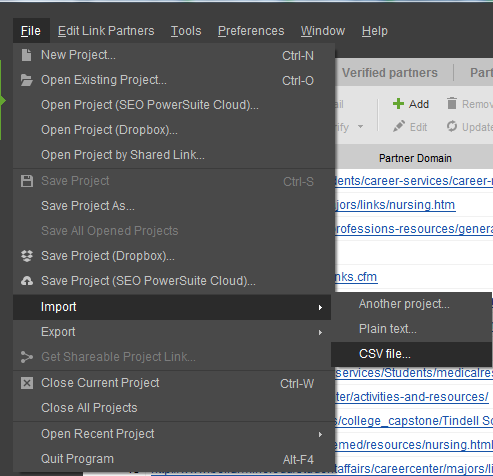Click the green plus Add icon

pos(398,104)
